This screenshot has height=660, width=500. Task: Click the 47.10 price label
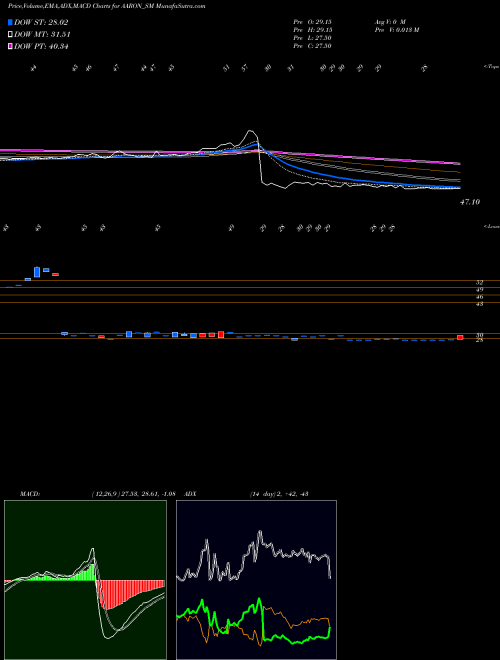tap(470, 202)
